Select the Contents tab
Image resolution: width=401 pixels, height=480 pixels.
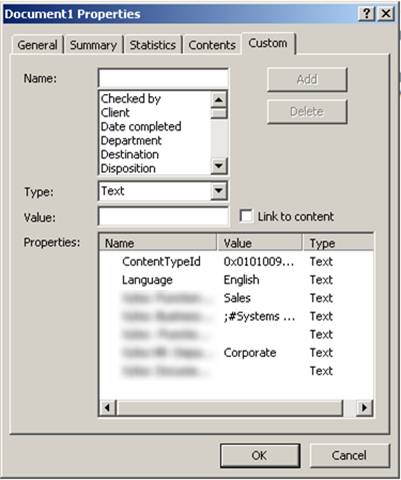click(x=212, y=45)
